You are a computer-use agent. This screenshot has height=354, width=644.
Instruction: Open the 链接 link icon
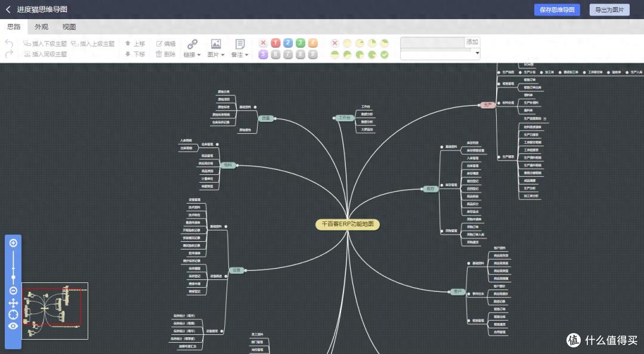[x=192, y=44]
